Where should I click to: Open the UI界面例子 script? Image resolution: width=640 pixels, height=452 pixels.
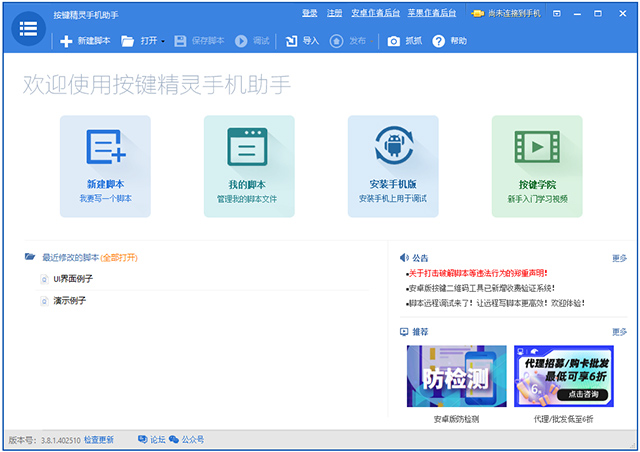(73, 279)
